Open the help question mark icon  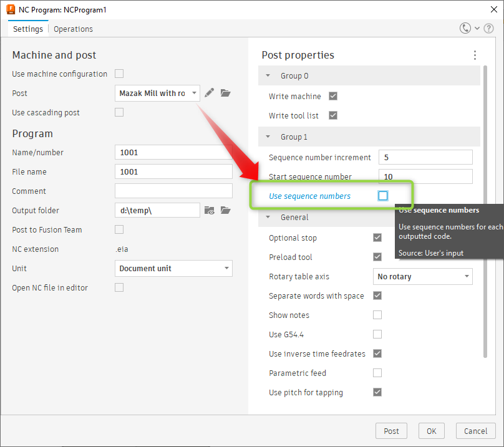click(489, 28)
